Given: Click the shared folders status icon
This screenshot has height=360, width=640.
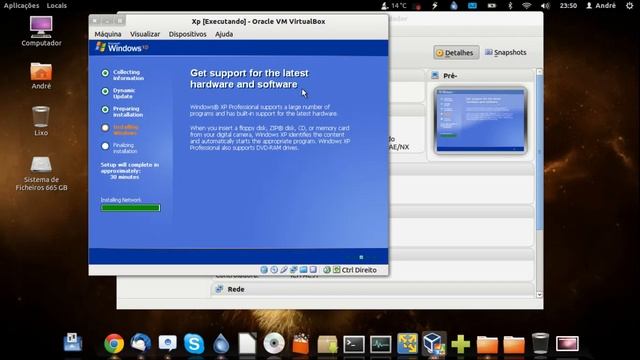Looking at the screenshot, I should pos(303,270).
